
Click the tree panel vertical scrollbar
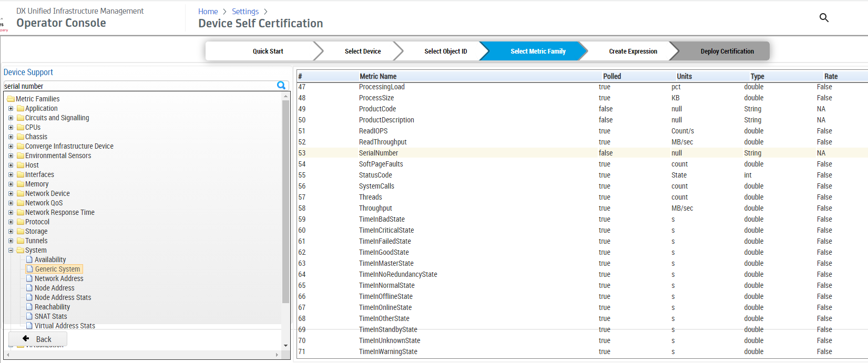(285, 202)
